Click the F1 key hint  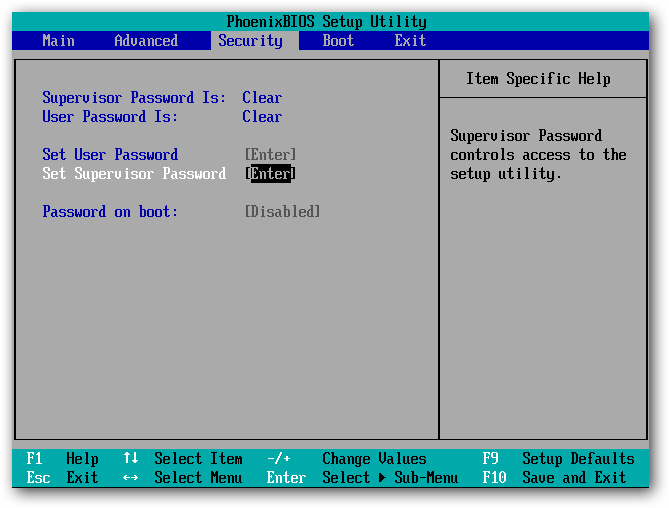pos(34,459)
